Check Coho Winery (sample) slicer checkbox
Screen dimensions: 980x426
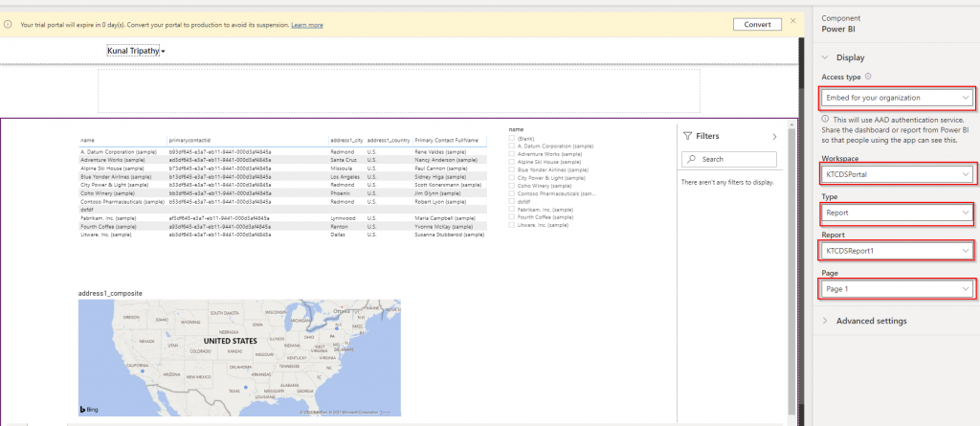coord(512,186)
